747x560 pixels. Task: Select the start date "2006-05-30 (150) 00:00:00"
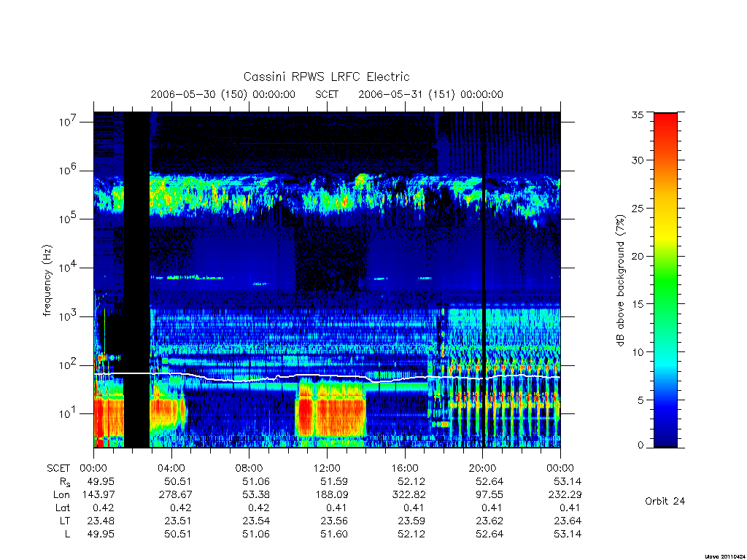pos(223,94)
